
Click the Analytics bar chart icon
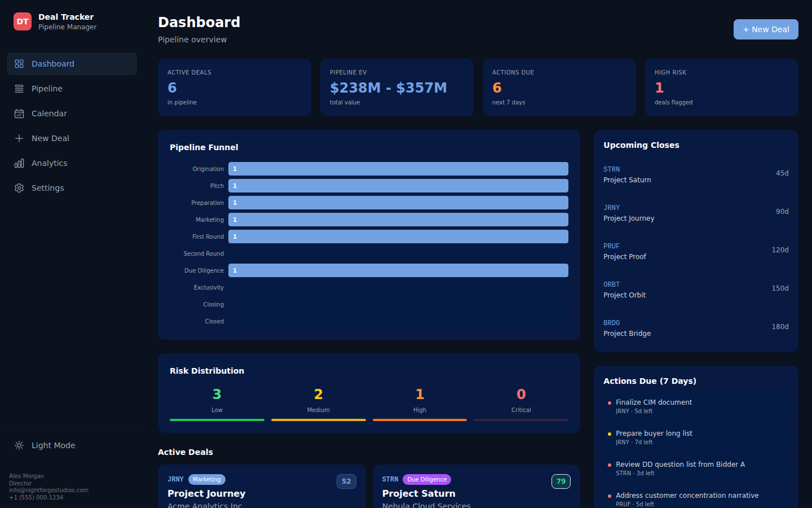point(19,163)
